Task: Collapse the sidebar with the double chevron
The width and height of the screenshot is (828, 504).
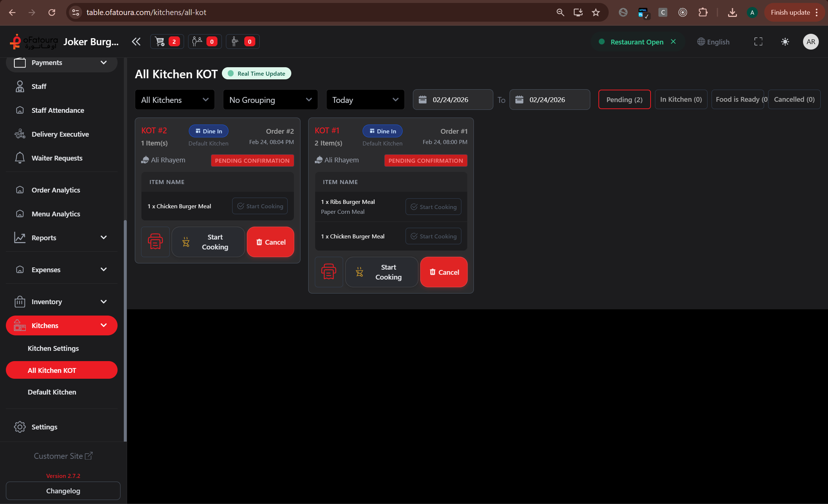Action: pyautogui.click(x=136, y=41)
